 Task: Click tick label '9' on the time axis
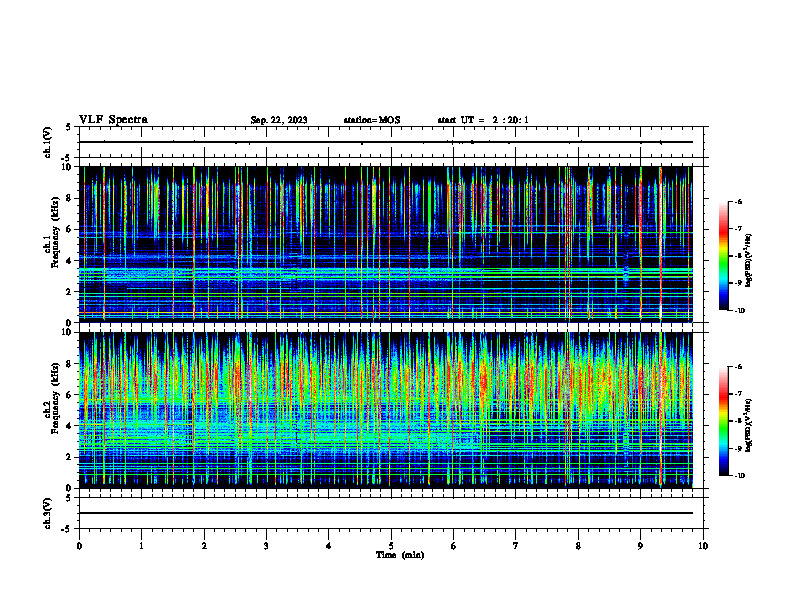click(640, 546)
